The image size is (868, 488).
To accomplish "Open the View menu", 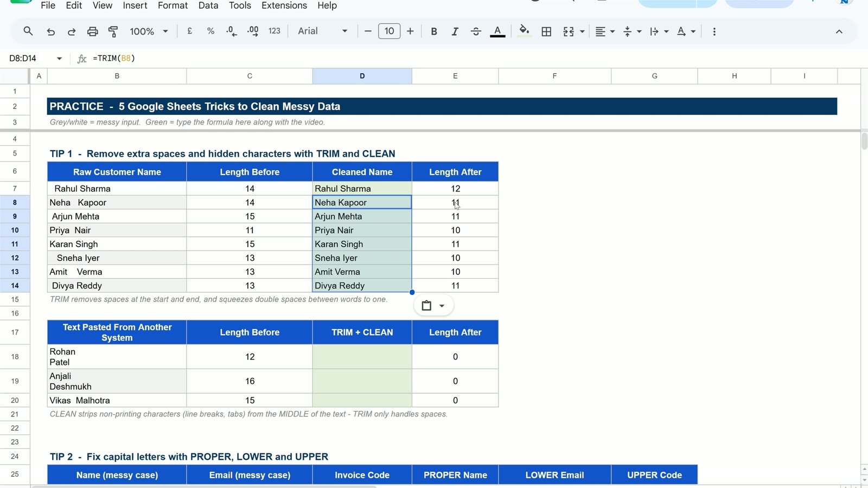I will click(x=102, y=5).
